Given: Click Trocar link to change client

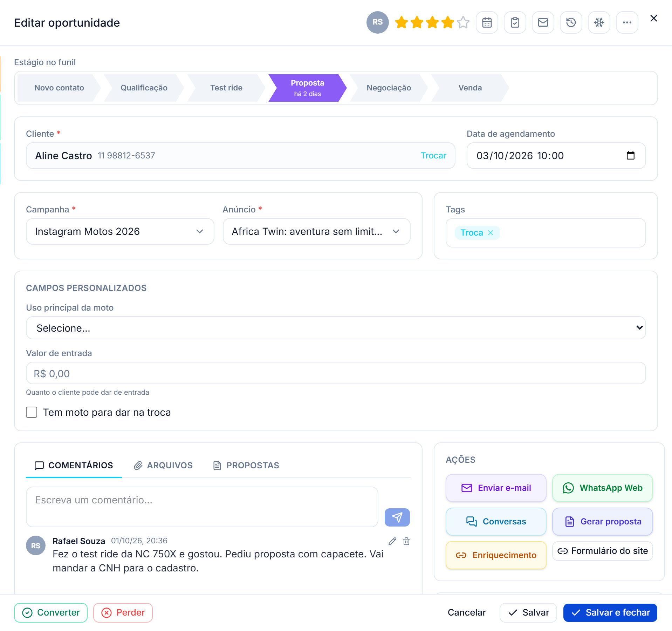Looking at the screenshot, I should tap(433, 156).
